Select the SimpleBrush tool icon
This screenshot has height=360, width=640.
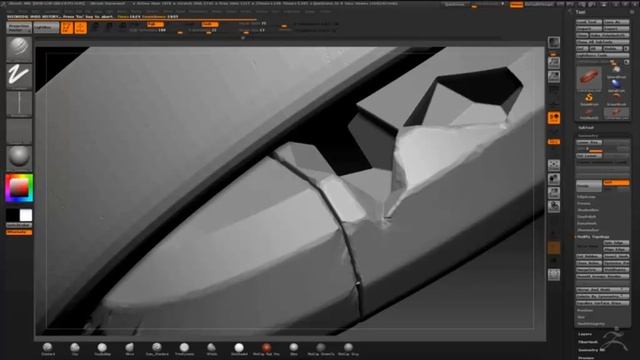click(x=589, y=99)
